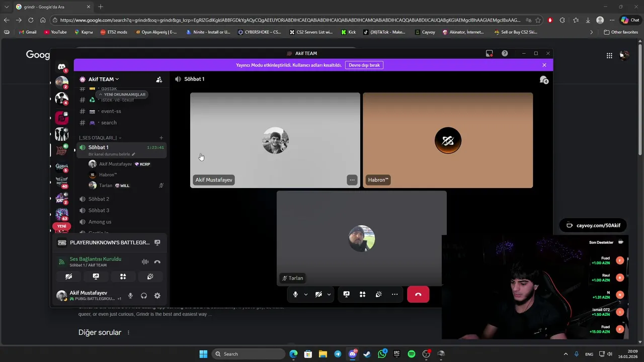Image resolution: width=644 pixels, height=362 pixels.
Task: Open Other favorites folder
Action: pyautogui.click(x=621, y=32)
